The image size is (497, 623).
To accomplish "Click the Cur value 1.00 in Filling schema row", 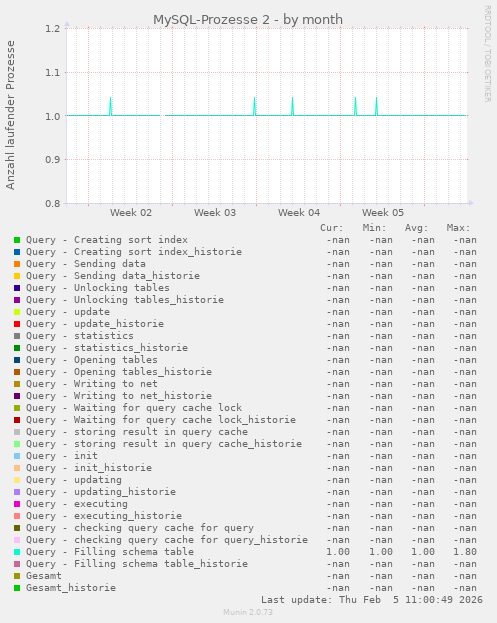I will [x=338, y=552].
